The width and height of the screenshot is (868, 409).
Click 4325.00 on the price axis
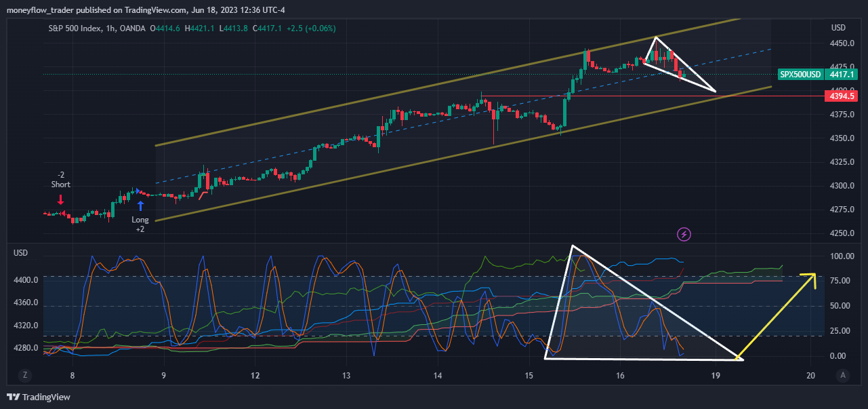point(842,162)
